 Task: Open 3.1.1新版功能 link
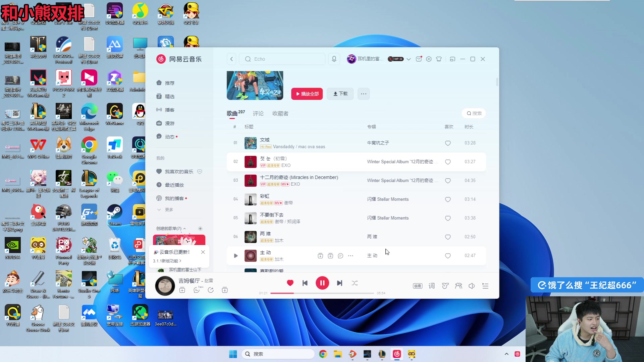point(167,261)
